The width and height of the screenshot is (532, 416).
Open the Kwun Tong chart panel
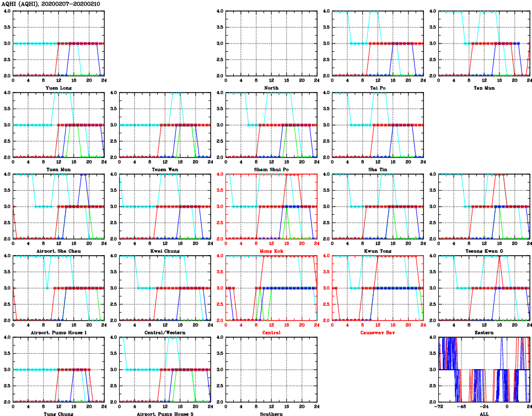pos(378,206)
